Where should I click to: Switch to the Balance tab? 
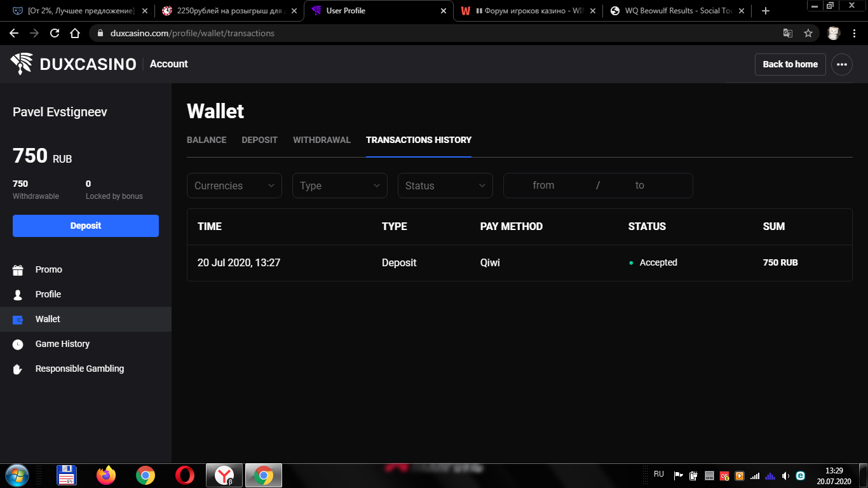(x=207, y=140)
